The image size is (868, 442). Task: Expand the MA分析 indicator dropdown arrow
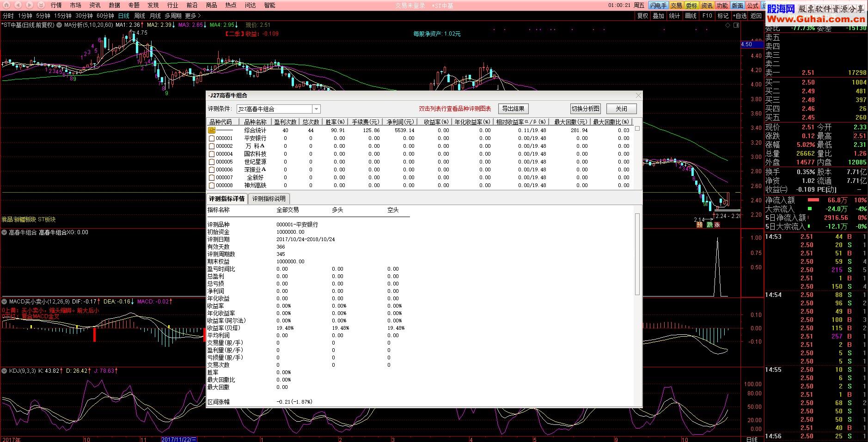pos(59,25)
